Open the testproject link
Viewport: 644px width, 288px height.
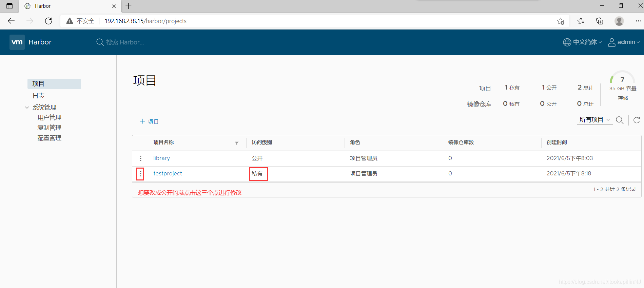tap(168, 174)
